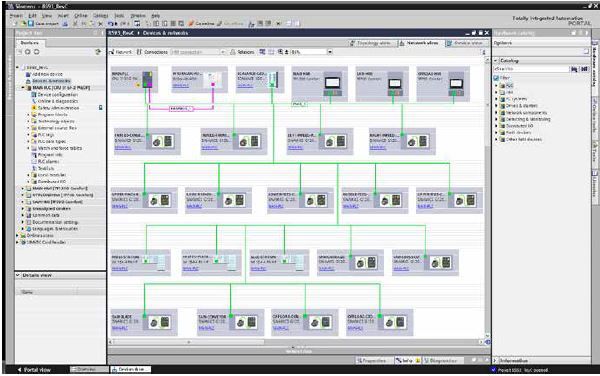Toggle the Filter checkbox in hardware catalog
Screen dimensions: 600x376
496,78
